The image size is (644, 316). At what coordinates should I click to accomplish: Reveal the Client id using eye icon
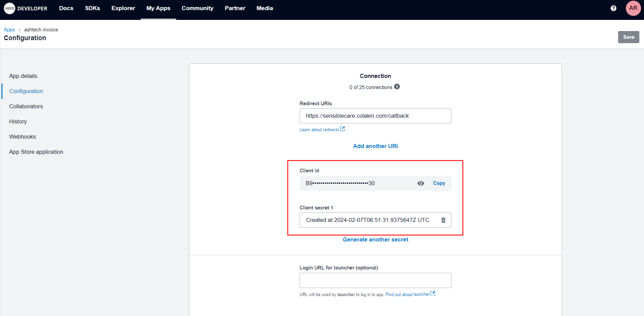[x=421, y=183]
